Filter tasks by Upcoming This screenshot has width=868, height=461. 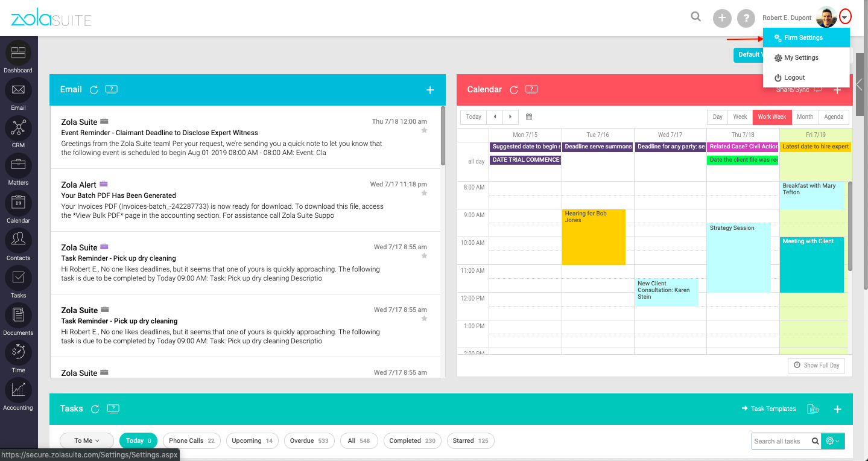coord(253,440)
